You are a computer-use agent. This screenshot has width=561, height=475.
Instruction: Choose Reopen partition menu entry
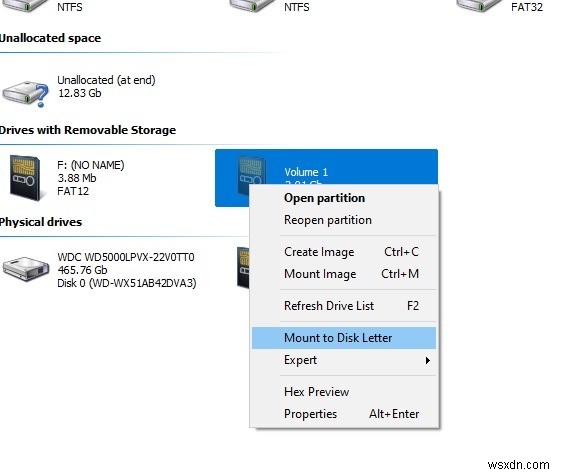pos(344,220)
